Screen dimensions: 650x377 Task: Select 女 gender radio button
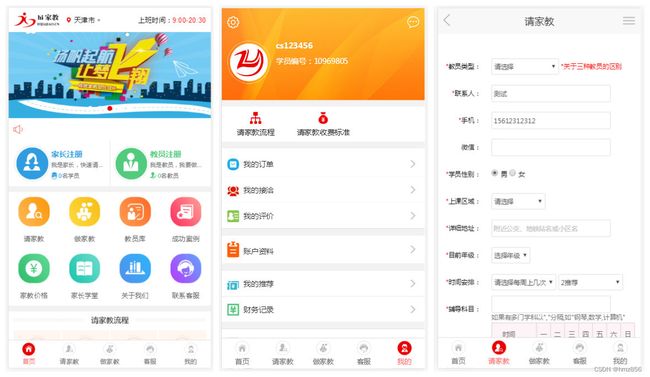[513, 173]
